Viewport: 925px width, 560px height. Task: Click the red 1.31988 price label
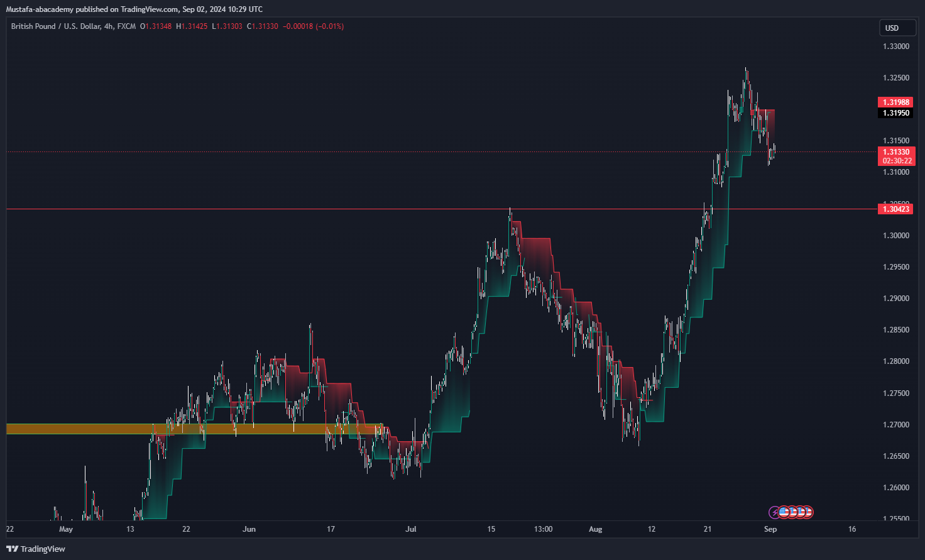pyautogui.click(x=895, y=102)
